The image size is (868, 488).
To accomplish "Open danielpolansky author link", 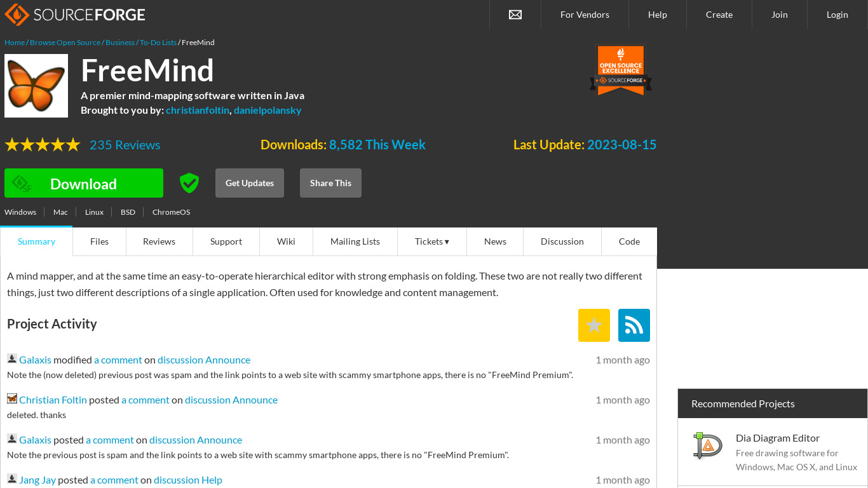I will [268, 110].
